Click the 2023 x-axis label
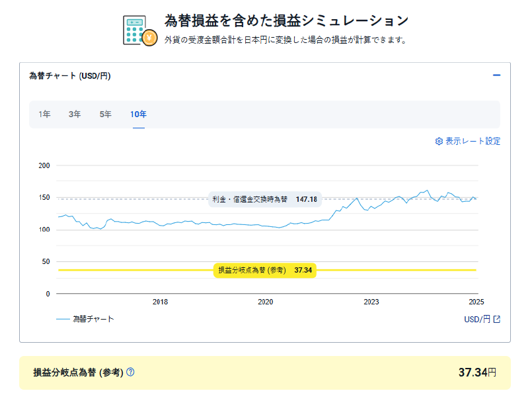Image resolution: width=532 pixels, height=399 pixels. [371, 302]
